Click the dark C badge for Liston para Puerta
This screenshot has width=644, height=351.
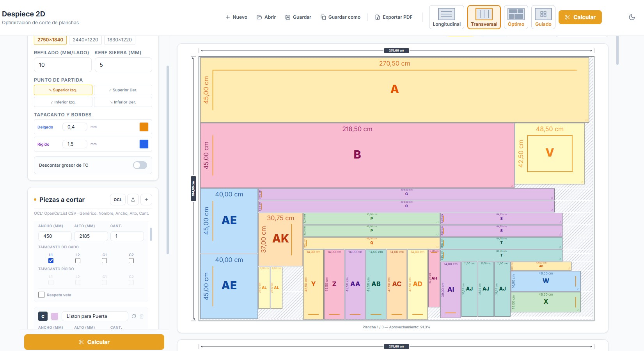click(43, 316)
